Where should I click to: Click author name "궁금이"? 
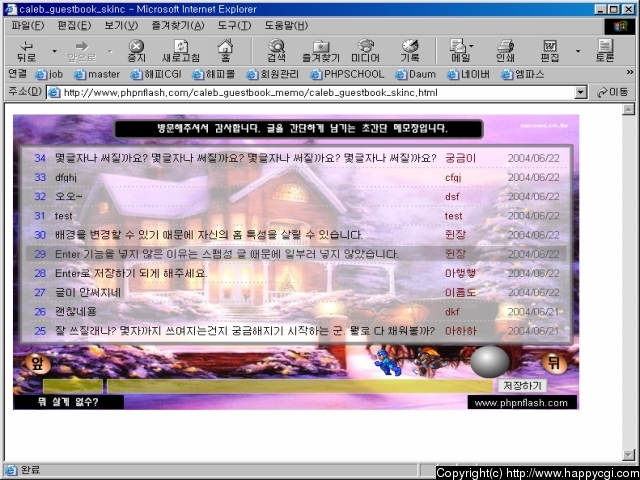tap(460, 158)
